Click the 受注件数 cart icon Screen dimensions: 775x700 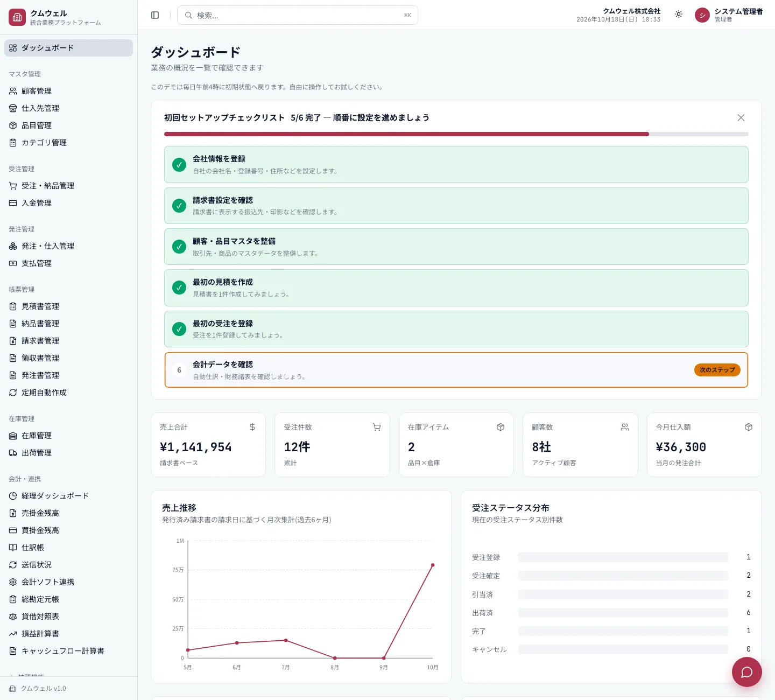tap(377, 427)
